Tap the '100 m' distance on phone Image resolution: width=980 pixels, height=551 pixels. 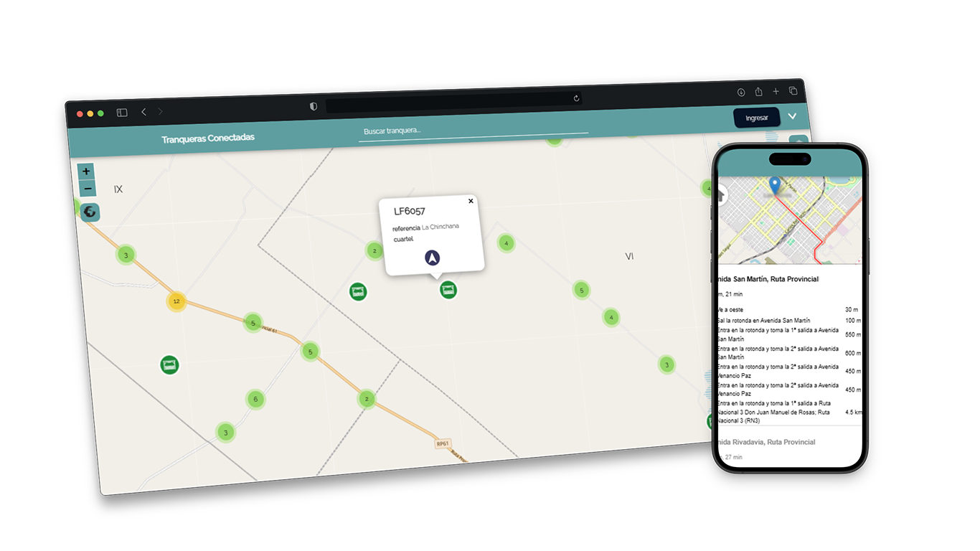852,321
